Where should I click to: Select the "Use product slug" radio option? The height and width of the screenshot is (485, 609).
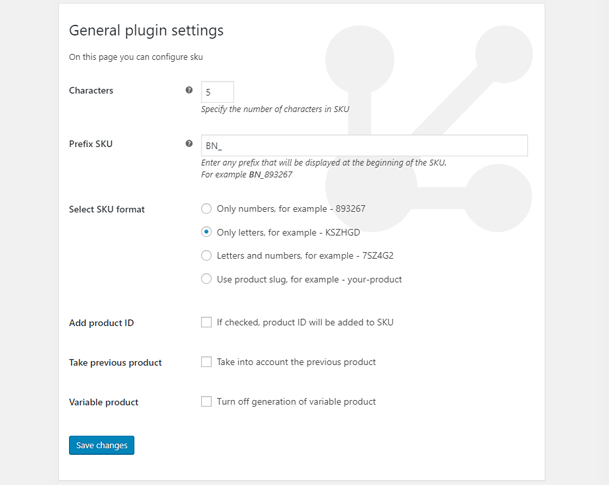click(x=207, y=279)
